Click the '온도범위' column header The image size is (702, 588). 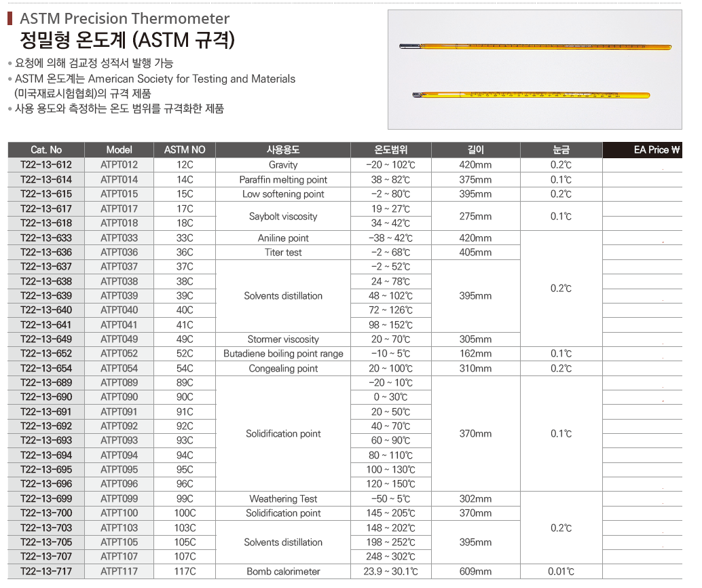(x=391, y=150)
